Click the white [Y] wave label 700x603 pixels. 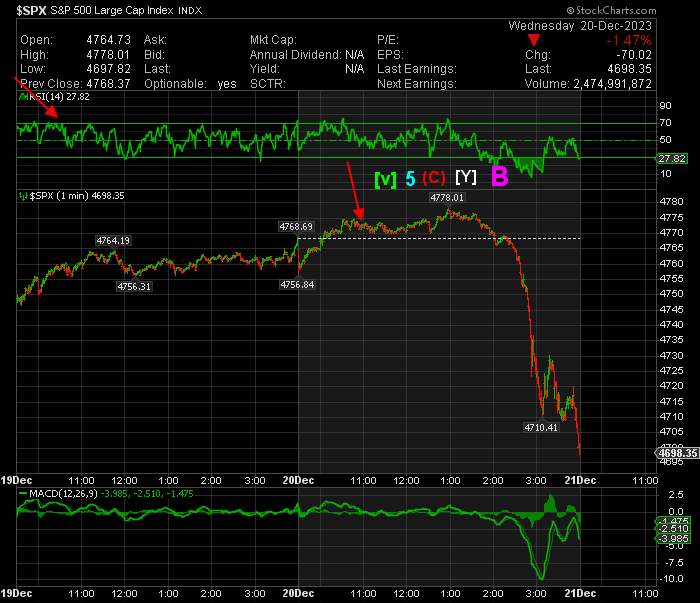466,177
